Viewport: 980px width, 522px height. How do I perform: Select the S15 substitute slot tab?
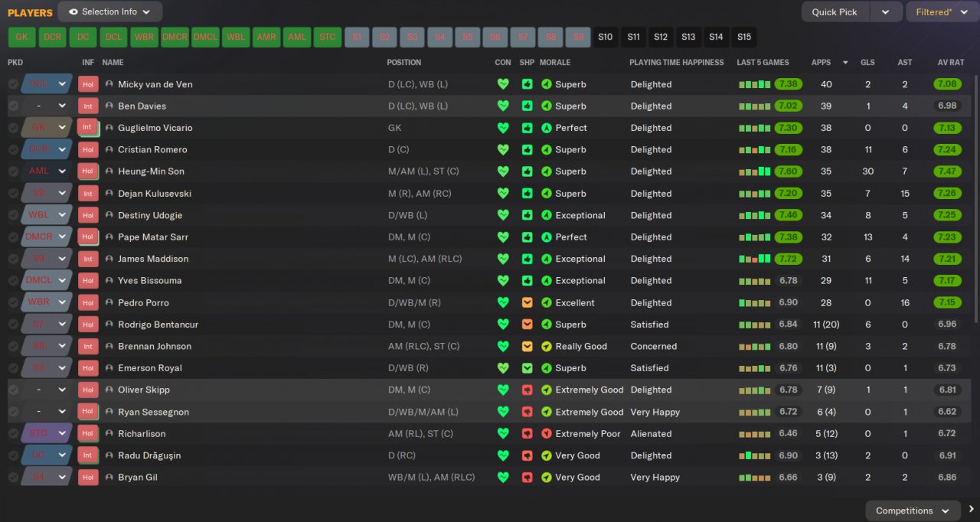pyautogui.click(x=743, y=37)
